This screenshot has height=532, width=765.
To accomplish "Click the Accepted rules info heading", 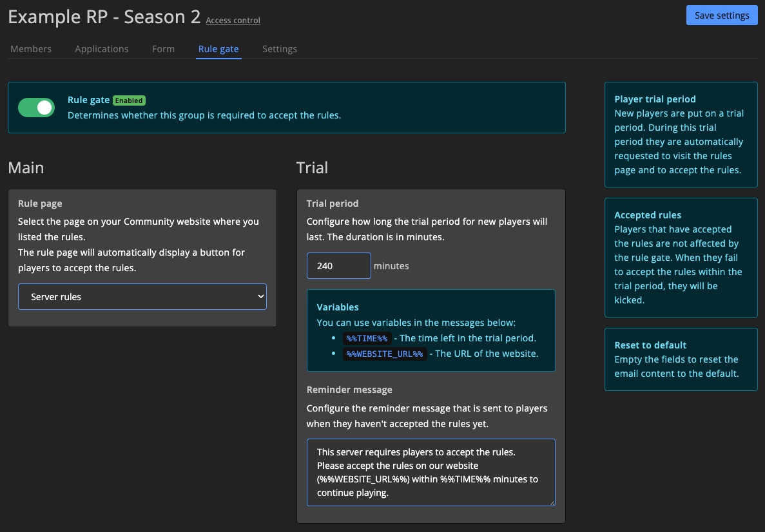I will (648, 215).
